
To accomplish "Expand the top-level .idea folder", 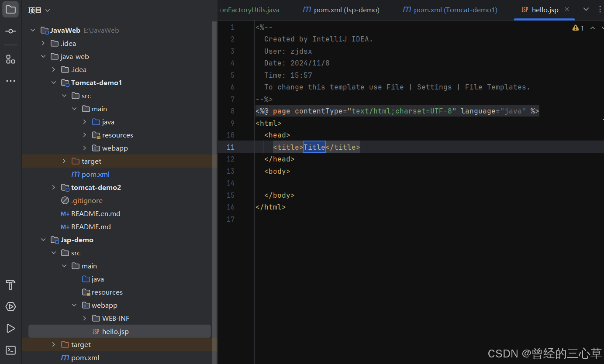I will (43, 43).
